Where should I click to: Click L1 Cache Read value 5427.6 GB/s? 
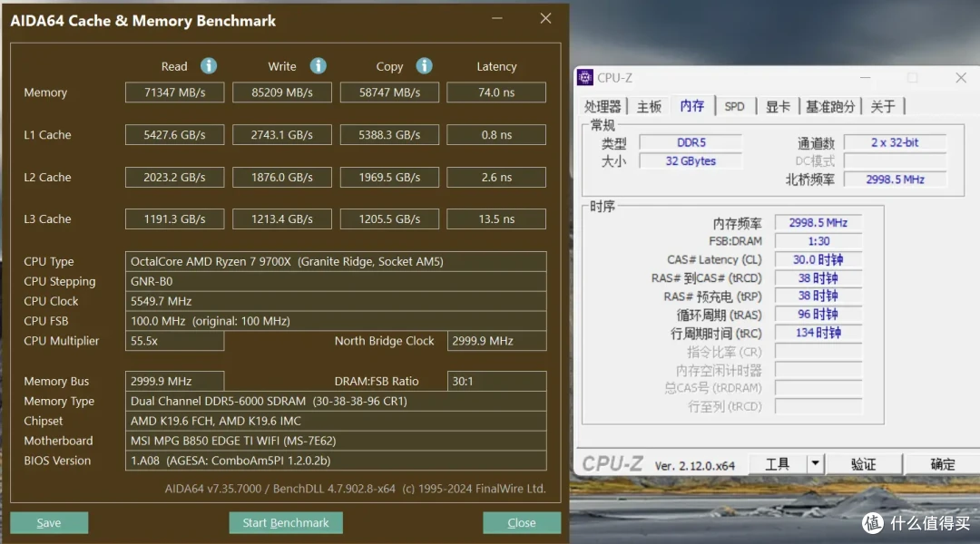tap(174, 135)
